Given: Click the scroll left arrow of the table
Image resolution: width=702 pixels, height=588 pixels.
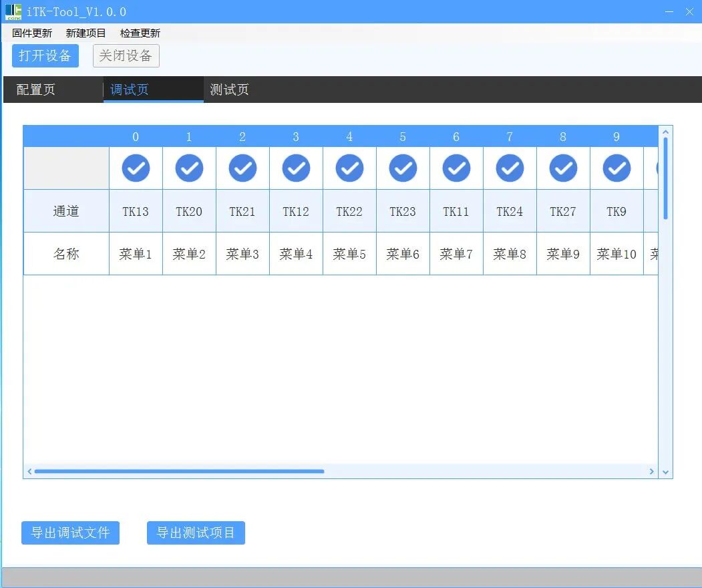Looking at the screenshot, I should point(29,471).
